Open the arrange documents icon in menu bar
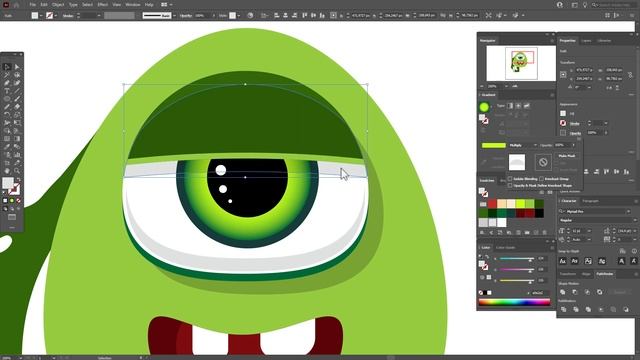This screenshot has width=640, height=360. (164, 4)
